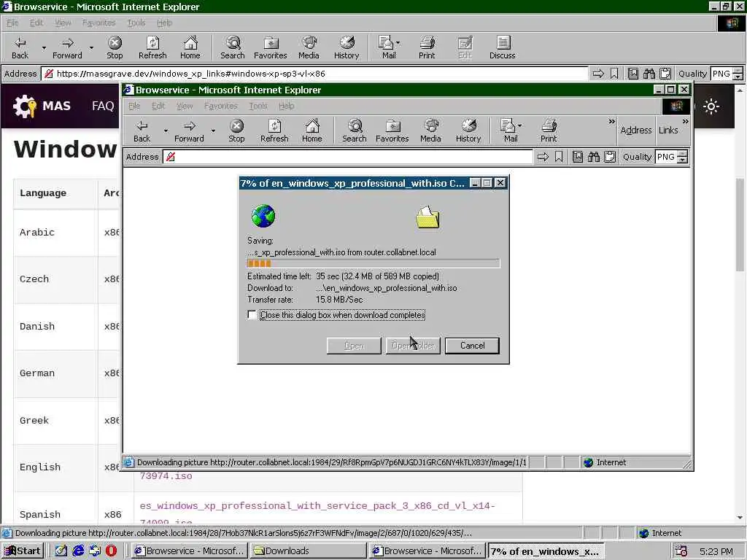Open Tools menu in rear browser window
Viewport: 747px width, 560px height.
(136, 23)
